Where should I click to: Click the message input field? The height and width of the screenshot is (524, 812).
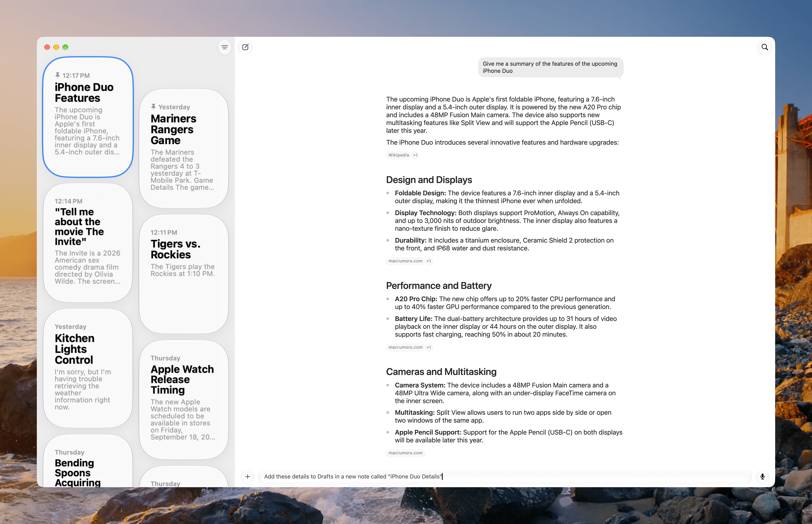pos(505,477)
